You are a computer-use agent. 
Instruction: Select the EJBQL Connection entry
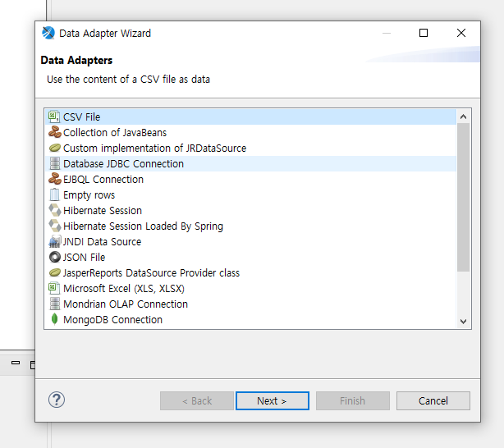[x=250, y=179]
